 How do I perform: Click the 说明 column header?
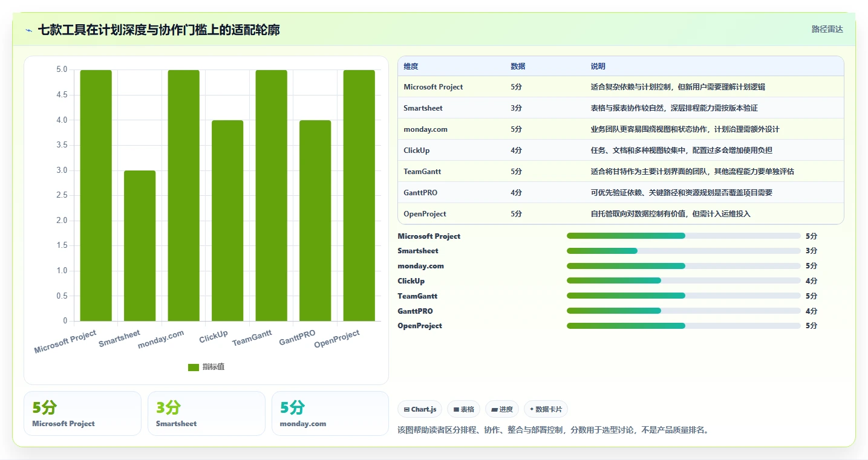(598, 66)
